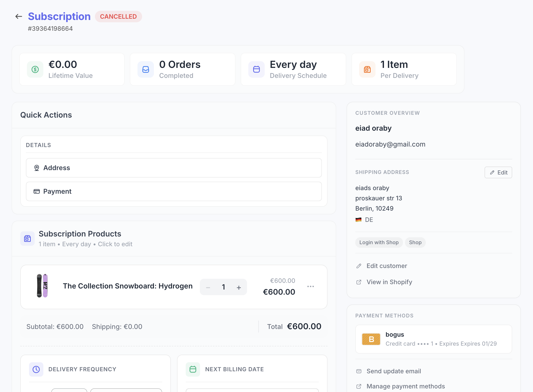Open the Address quick action
Viewport: 533px width, 392px height.
pyautogui.click(x=174, y=168)
